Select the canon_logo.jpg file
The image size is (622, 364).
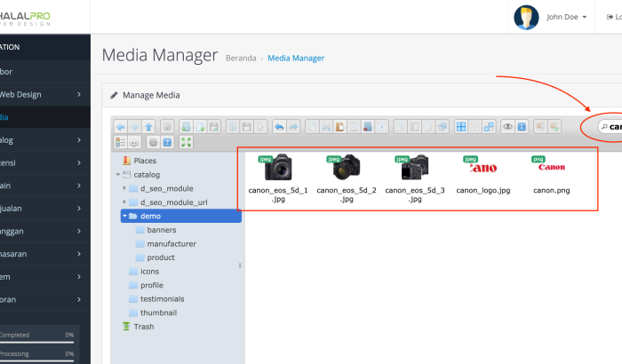pos(483,175)
